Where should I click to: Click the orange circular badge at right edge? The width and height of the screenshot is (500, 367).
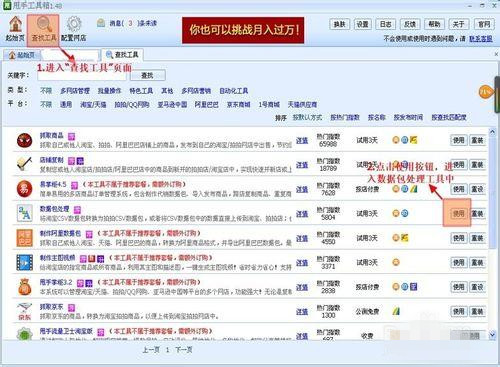485,92
